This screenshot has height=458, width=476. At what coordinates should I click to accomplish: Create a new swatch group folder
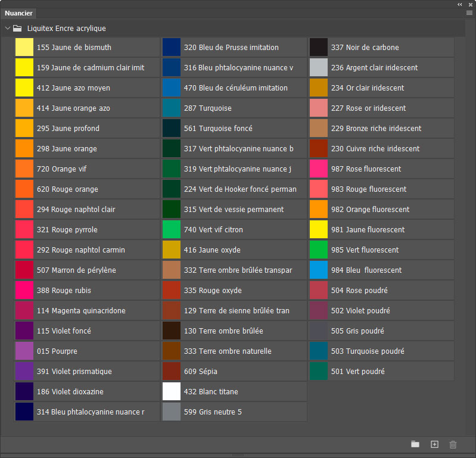pos(415,444)
